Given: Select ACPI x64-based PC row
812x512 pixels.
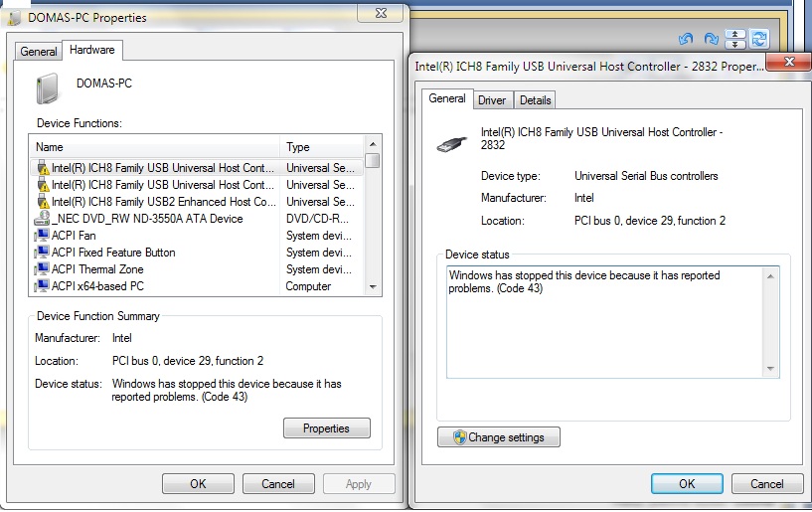Looking at the screenshot, I should pos(196,286).
